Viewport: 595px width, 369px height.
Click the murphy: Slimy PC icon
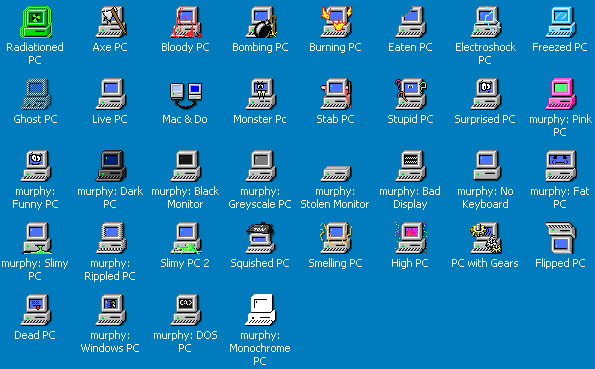pyautogui.click(x=36, y=238)
